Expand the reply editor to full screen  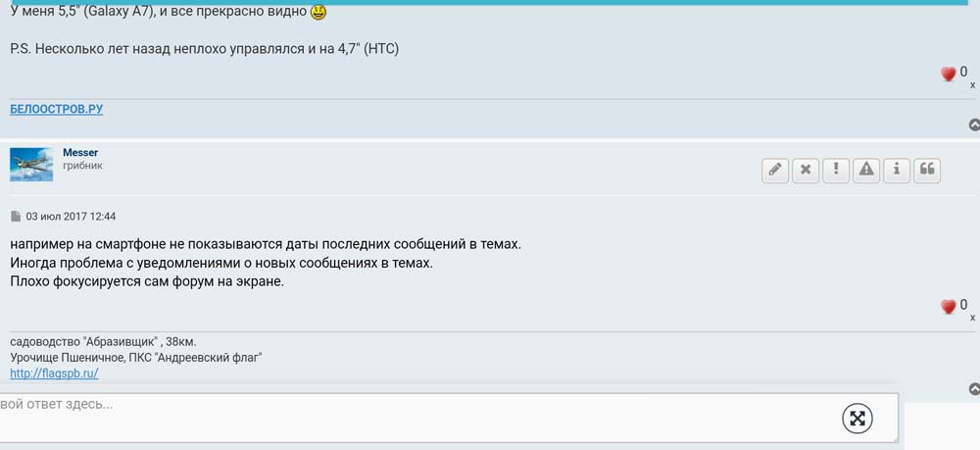click(857, 419)
